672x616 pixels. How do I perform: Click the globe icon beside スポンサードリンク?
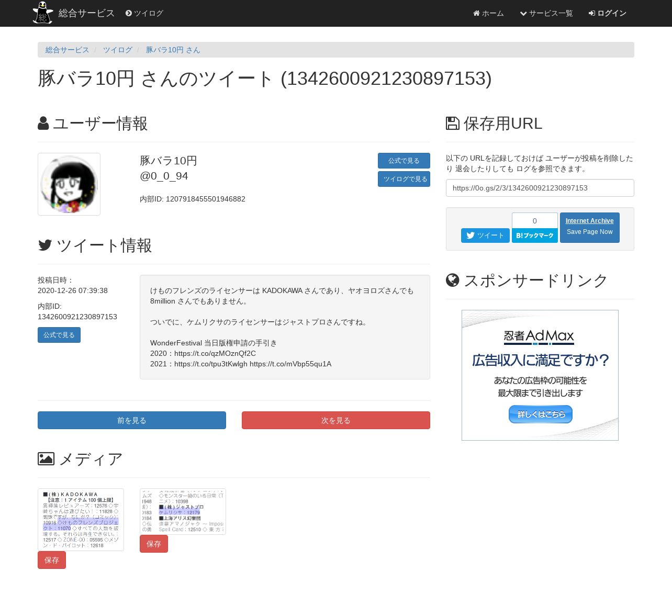[x=453, y=281]
